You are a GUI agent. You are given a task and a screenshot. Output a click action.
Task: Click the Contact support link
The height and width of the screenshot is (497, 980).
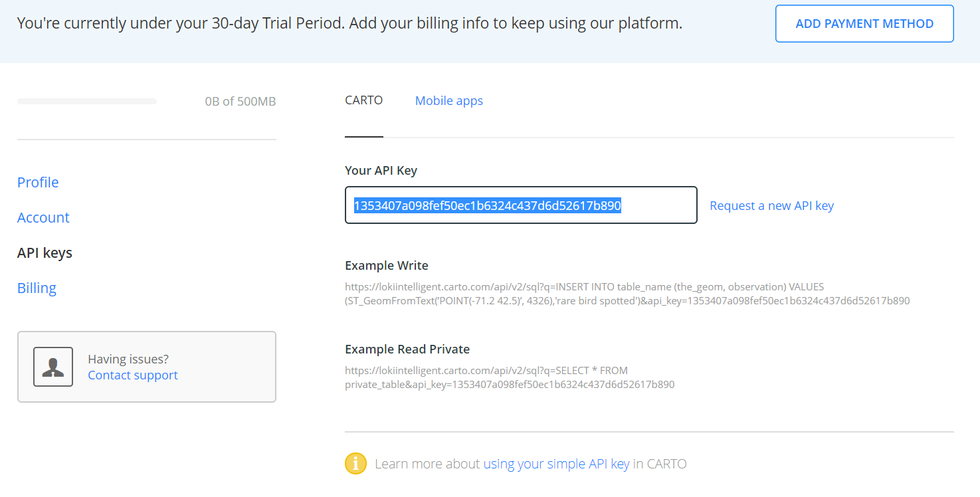pos(133,375)
